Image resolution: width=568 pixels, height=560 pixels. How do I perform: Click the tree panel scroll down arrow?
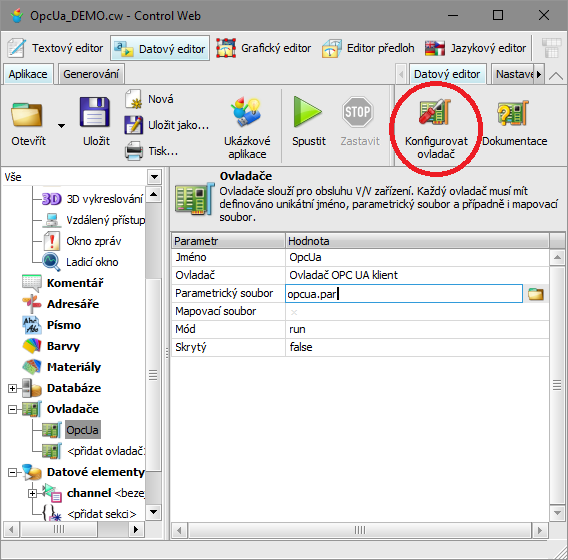[153, 512]
